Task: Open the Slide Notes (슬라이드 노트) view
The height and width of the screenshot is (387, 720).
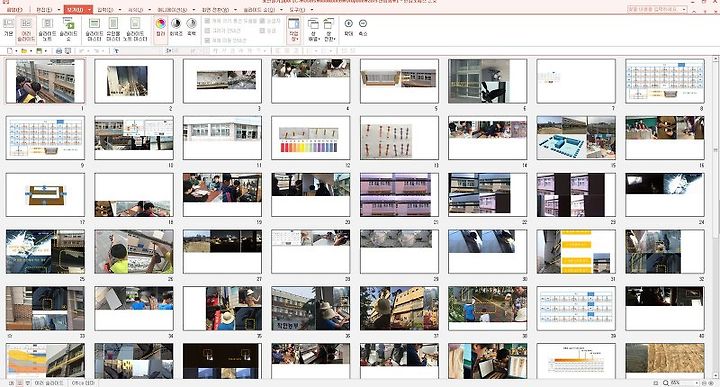Action: coord(47,30)
